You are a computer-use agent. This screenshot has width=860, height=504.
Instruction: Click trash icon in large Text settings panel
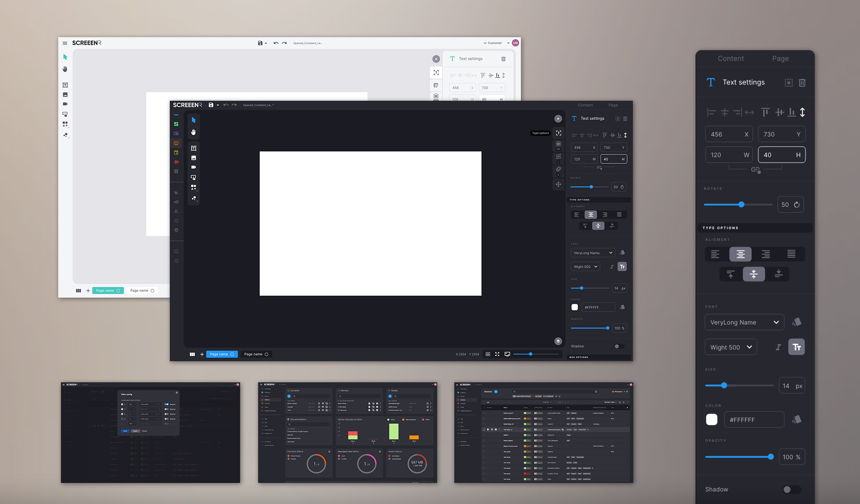tap(802, 83)
